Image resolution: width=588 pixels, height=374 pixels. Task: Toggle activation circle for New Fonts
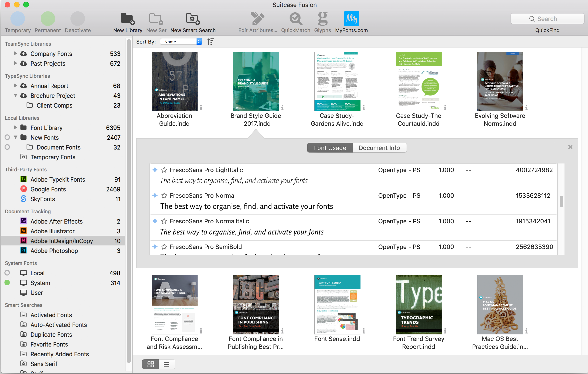pos(7,137)
